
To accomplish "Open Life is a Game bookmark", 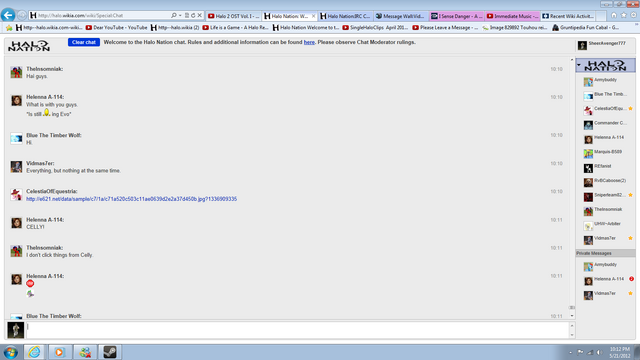I will (236, 28).
